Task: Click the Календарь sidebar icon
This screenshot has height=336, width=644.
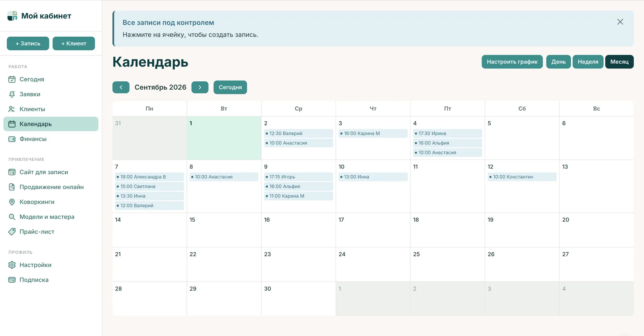Action: click(x=12, y=124)
